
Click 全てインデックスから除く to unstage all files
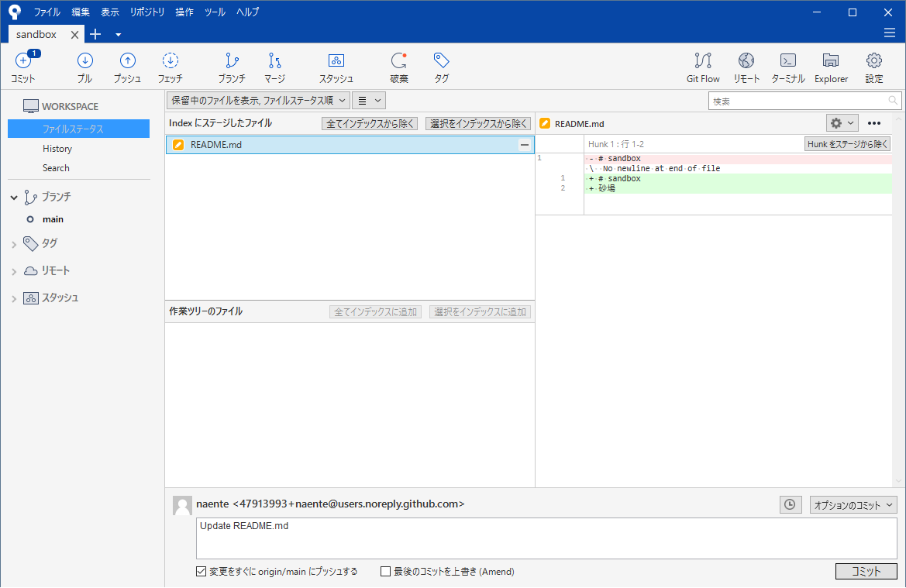[370, 123]
